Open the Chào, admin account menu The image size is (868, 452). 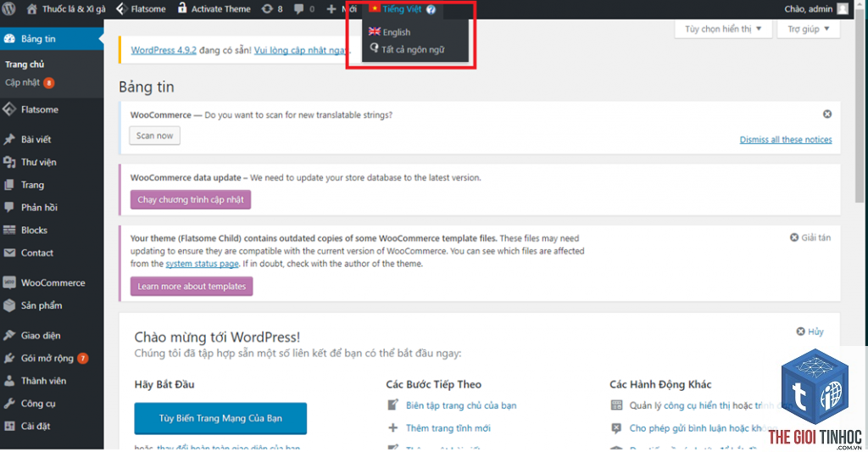coord(816,8)
